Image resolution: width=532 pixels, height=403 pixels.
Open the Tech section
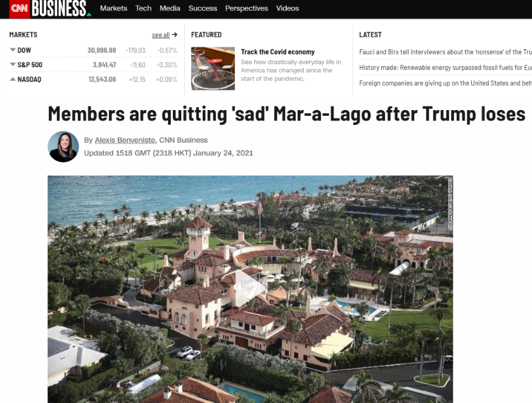tap(143, 8)
